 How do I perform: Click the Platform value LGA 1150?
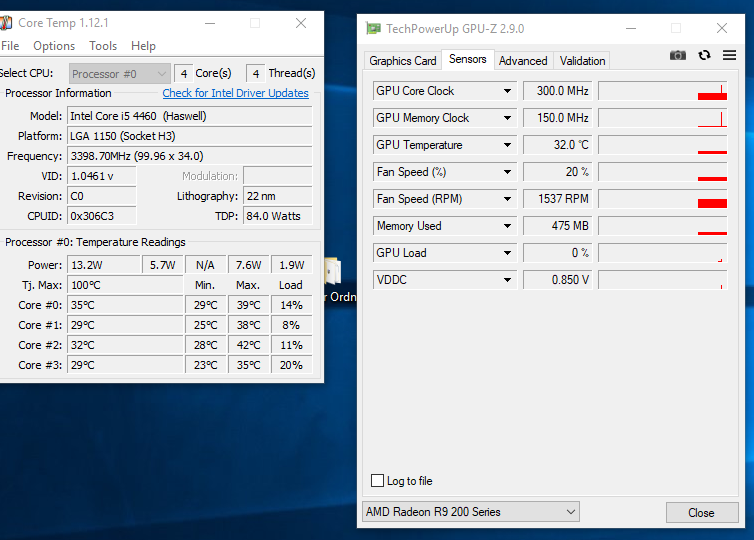click(x=189, y=136)
